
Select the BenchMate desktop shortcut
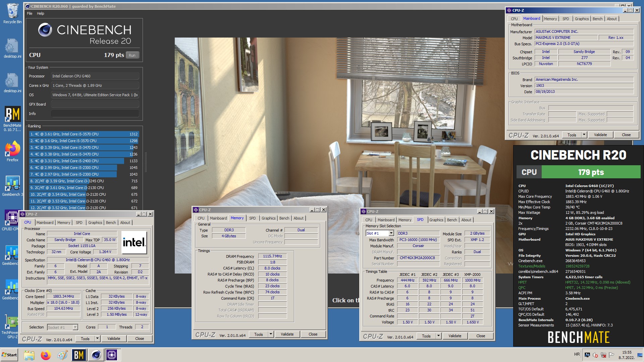(x=12, y=118)
